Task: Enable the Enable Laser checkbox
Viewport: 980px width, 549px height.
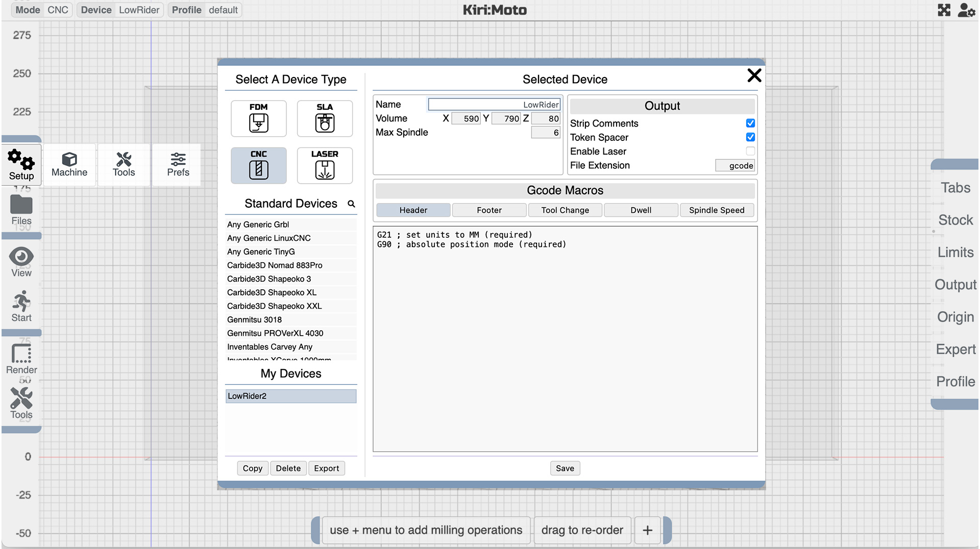Action: [x=750, y=151]
